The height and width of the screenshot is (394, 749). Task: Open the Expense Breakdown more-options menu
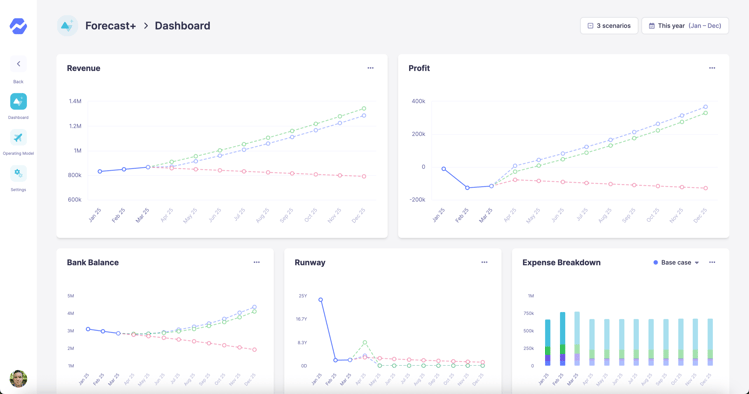[712, 262]
